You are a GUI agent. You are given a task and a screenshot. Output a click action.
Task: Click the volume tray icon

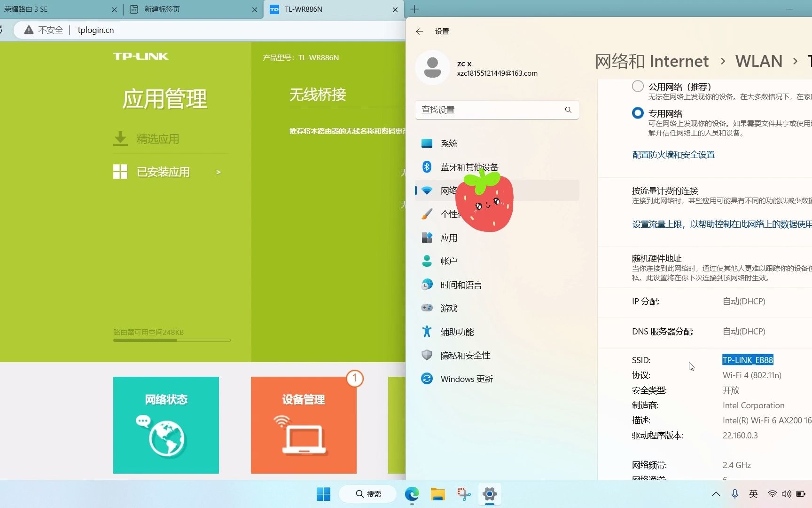pyautogui.click(x=786, y=494)
